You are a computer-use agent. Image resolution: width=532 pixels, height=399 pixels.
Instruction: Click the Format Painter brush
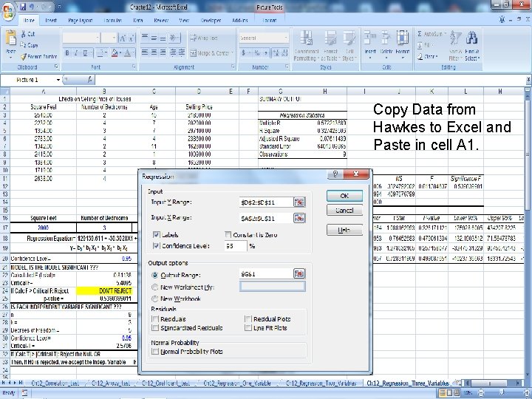24,57
